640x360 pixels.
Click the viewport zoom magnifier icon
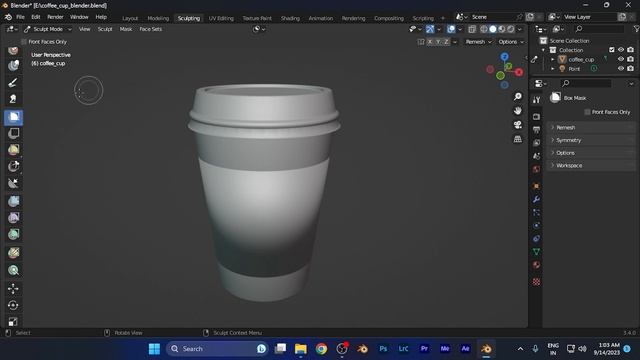[518, 96]
